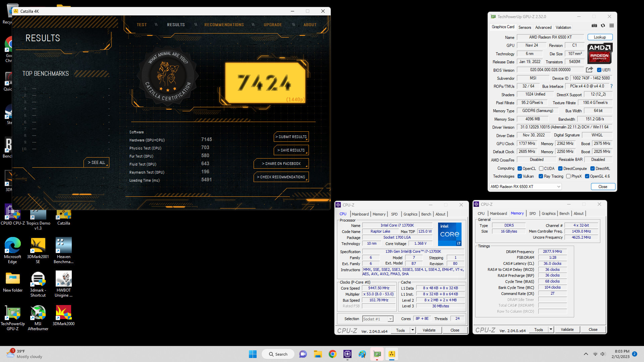Screen dimensions: 644x362
Task: Click the date and time on the taskbar
Action: coord(621,354)
